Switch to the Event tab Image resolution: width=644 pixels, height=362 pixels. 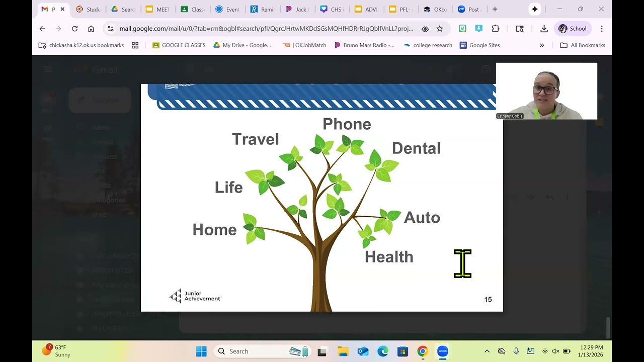coord(227,9)
